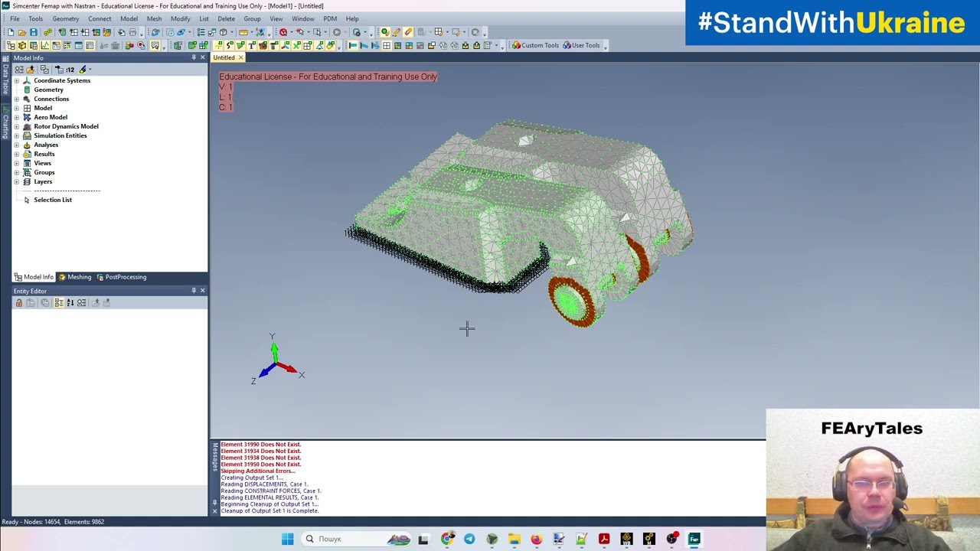Image resolution: width=980 pixels, height=551 pixels.
Task: Click the Charting vertical side tab
Action: (x=5, y=122)
